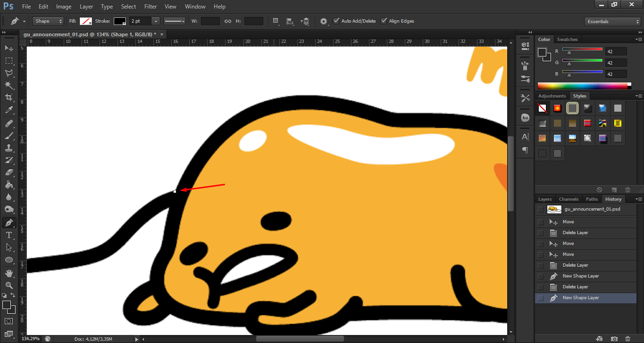Select the Healing Brush tool
This screenshot has width=644, height=343.
[x=9, y=123]
